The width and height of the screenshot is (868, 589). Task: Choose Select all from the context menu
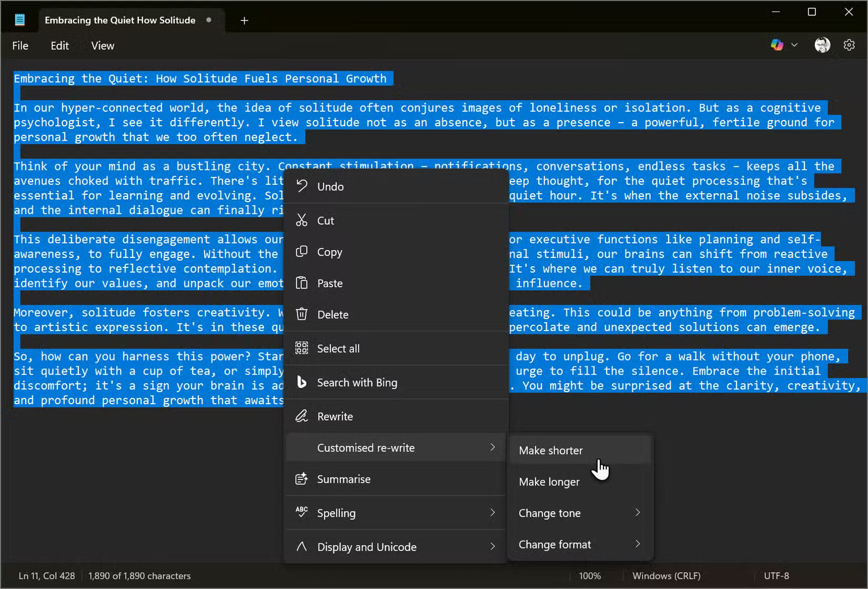338,348
